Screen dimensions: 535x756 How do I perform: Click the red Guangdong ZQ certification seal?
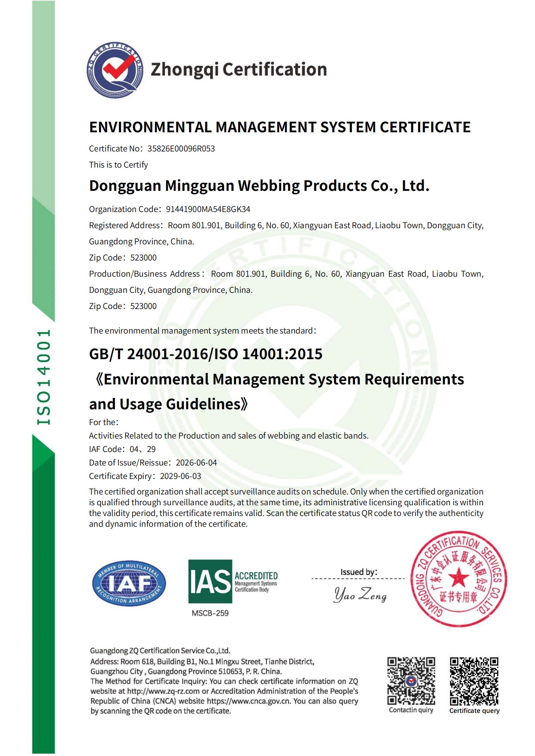459,579
